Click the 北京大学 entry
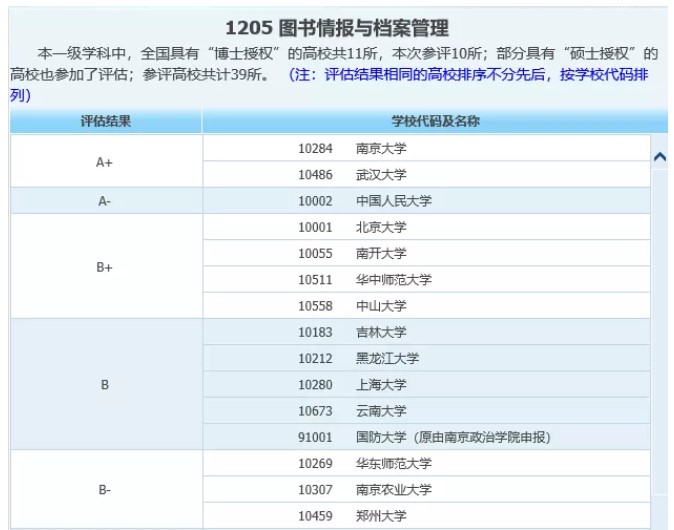The image size is (674, 530). click(x=381, y=227)
